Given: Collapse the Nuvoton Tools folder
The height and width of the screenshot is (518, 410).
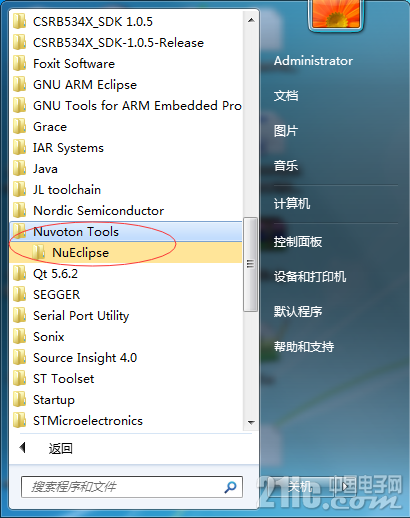Looking at the screenshot, I should (126, 232).
